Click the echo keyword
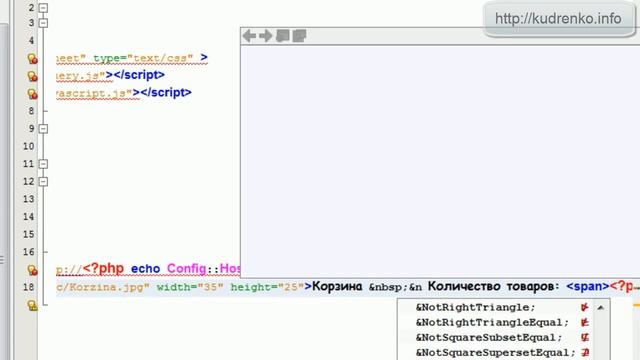Viewport: 640px width, 360px height. (145, 269)
